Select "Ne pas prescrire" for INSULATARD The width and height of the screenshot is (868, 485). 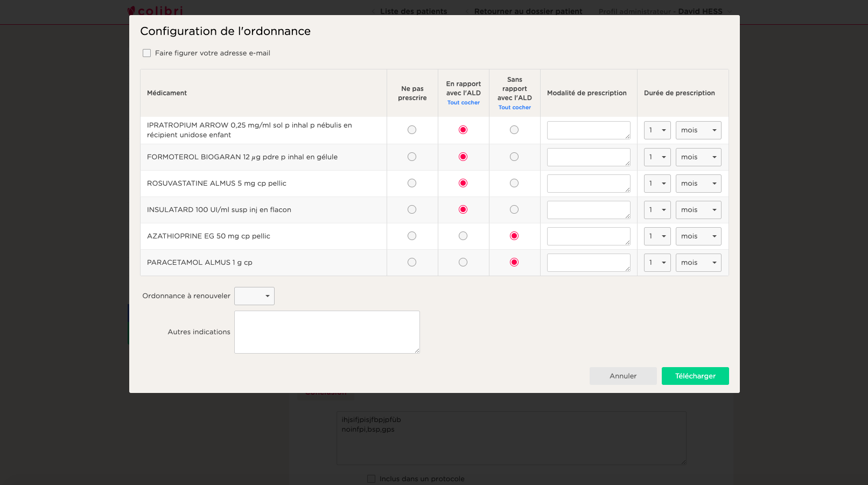(x=412, y=209)
